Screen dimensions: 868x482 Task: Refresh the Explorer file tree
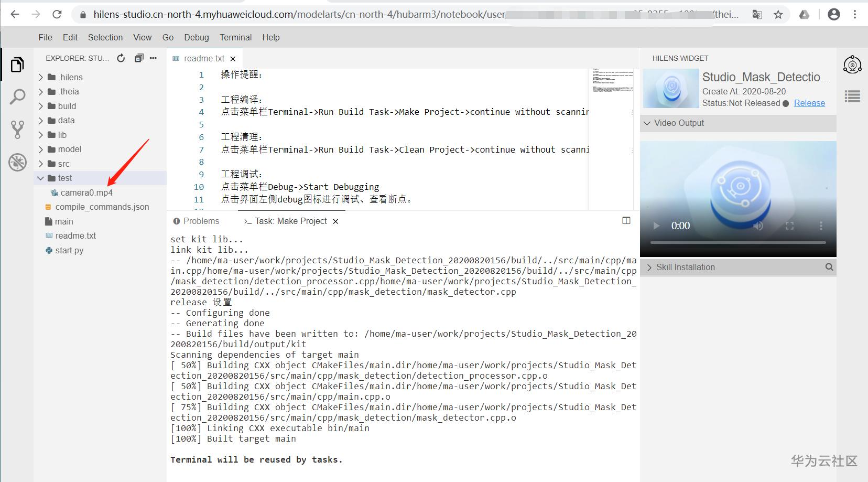pyautogui.click(x=121, y=58)
